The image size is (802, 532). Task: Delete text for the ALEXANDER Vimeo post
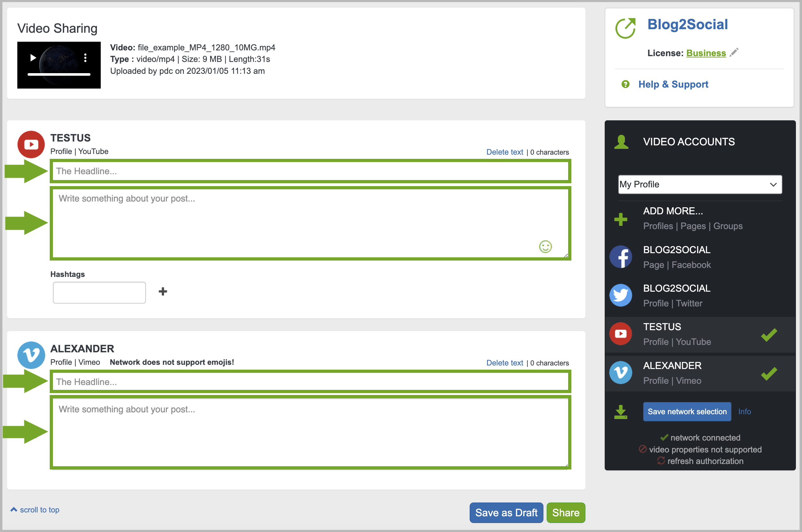(x=505, y=363)
